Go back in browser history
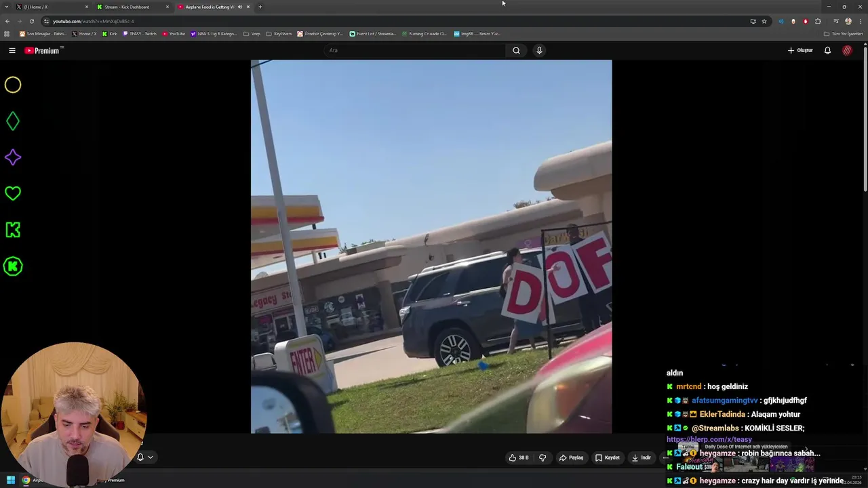 point(7,21)
